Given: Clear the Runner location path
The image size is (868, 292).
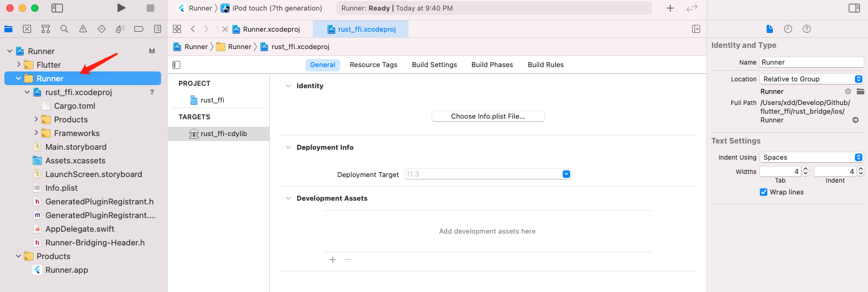Looking at the screenshot, I should pyautogui.click(x=847, y=91).
